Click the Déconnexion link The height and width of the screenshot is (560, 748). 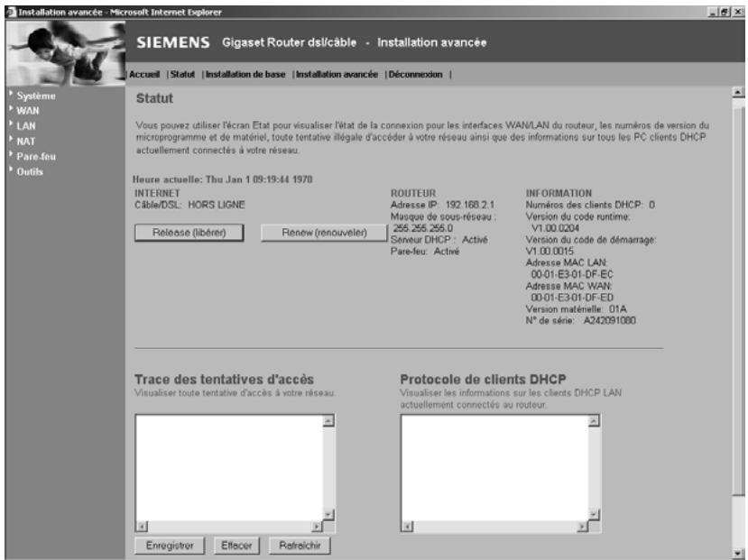(x=415, y=74)
